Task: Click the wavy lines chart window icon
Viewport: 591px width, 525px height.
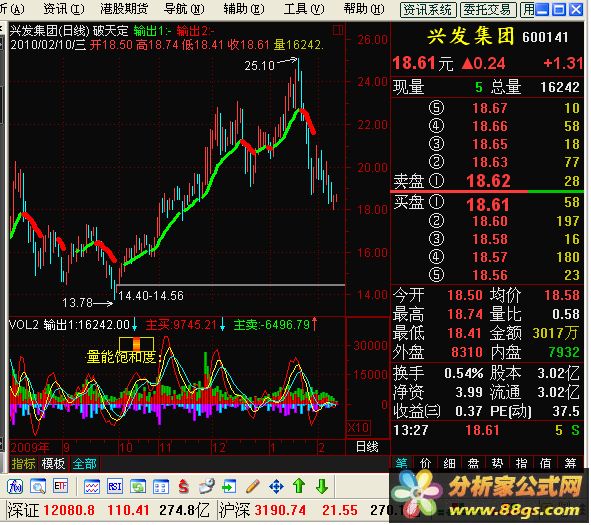Action: pyautogui.click(x=92, y=487)
